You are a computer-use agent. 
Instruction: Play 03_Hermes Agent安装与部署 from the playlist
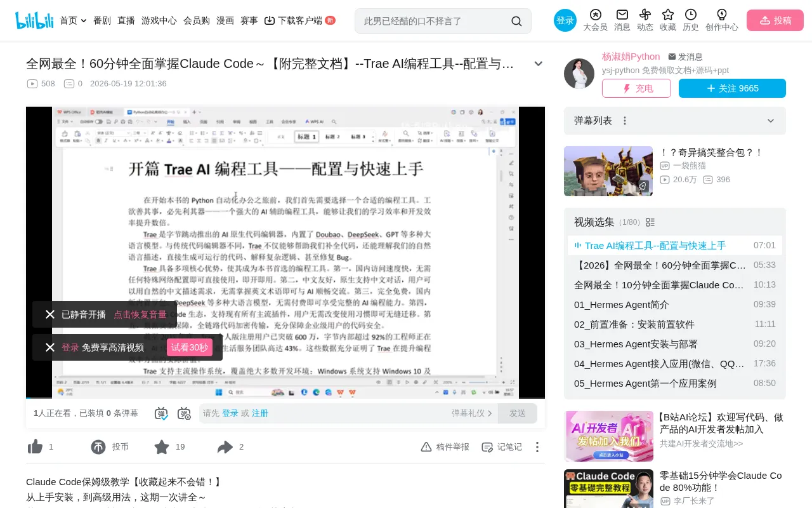pos(675,344)
